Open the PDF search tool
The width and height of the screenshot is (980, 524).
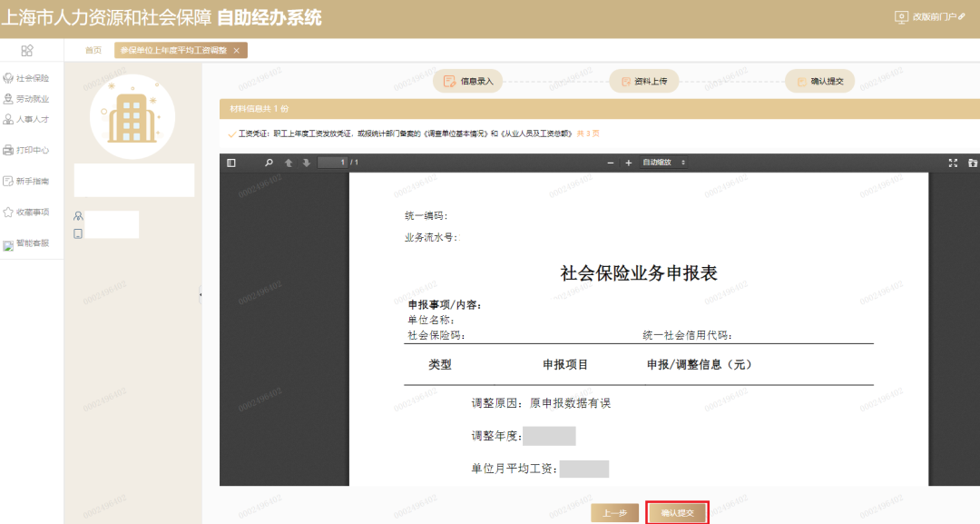click(269, 163)
